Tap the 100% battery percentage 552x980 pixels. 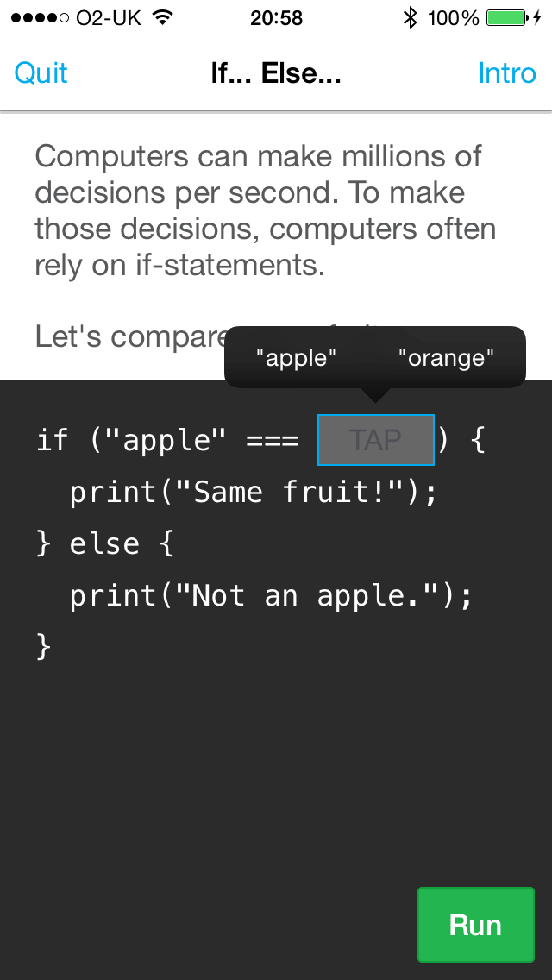pos(453,18)
